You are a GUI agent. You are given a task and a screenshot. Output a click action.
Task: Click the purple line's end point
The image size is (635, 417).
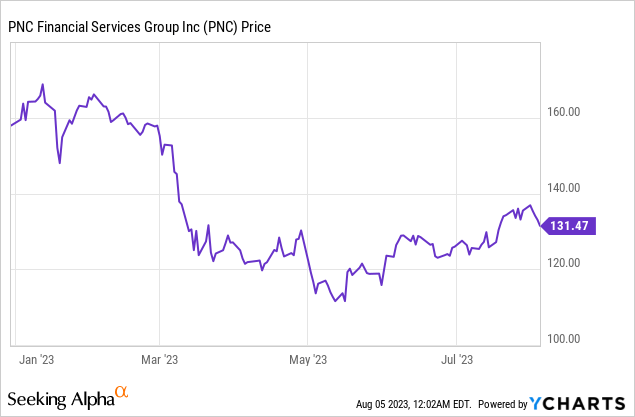[x=541, y=228]
